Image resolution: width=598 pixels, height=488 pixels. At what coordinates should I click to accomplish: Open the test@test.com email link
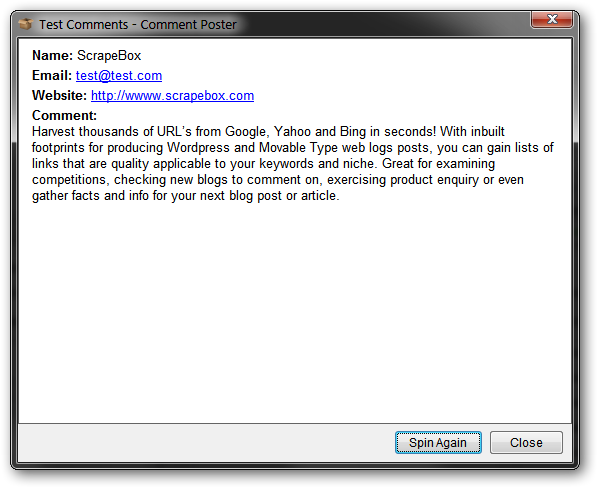pos(119,75)
